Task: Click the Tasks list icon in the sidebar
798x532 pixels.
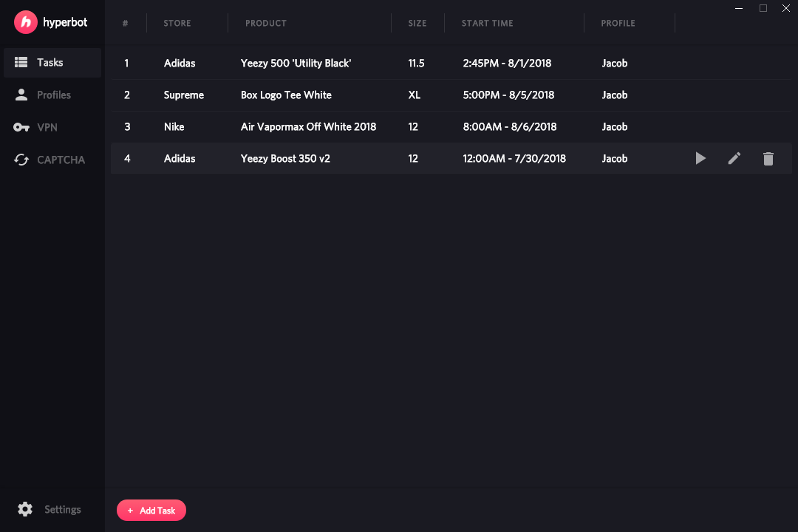Action: point(21,62)
